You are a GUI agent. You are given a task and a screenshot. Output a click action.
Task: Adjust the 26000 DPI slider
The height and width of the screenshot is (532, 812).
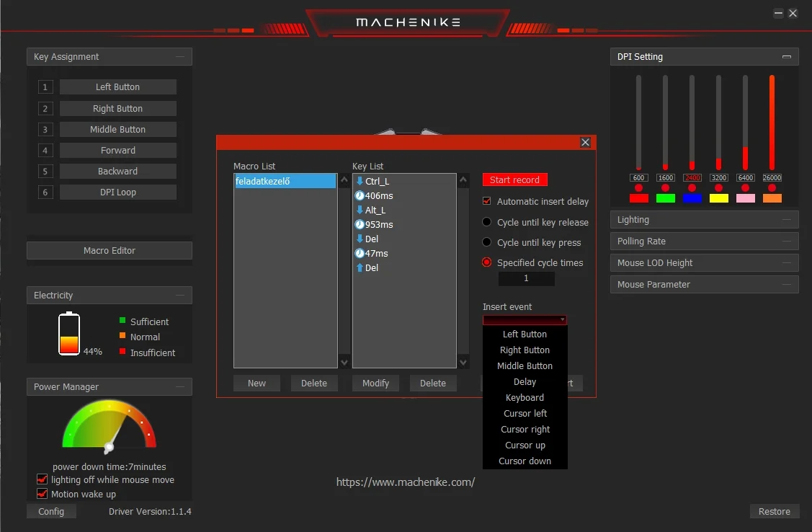772,123
